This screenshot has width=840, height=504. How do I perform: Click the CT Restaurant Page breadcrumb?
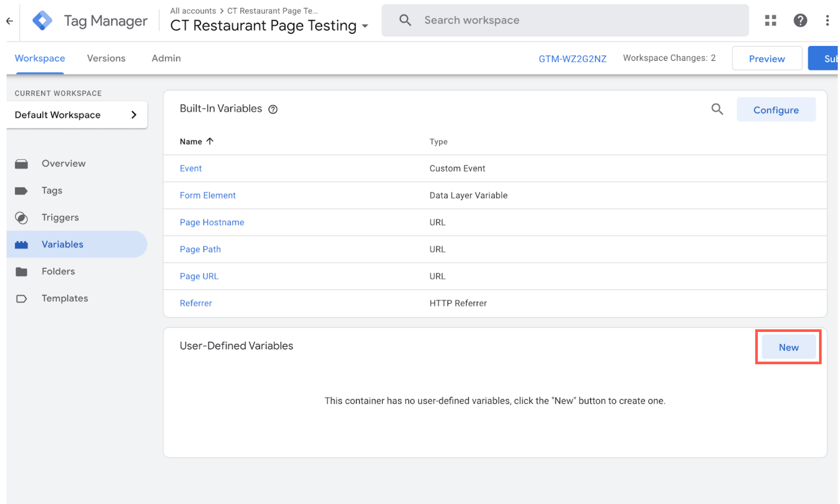pos(272,11)
